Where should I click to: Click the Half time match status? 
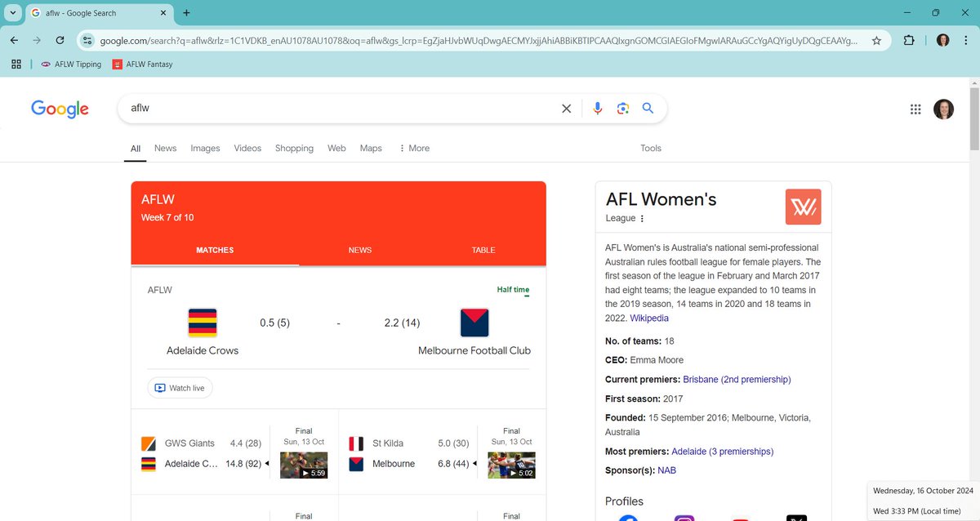click(513, 290)
